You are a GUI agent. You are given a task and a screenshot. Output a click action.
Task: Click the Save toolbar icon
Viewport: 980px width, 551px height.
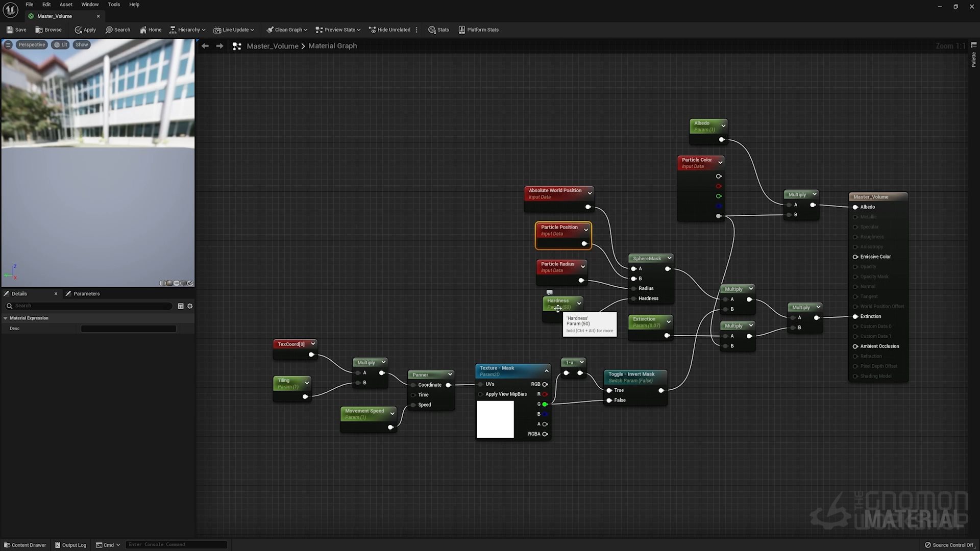[10, 30]
